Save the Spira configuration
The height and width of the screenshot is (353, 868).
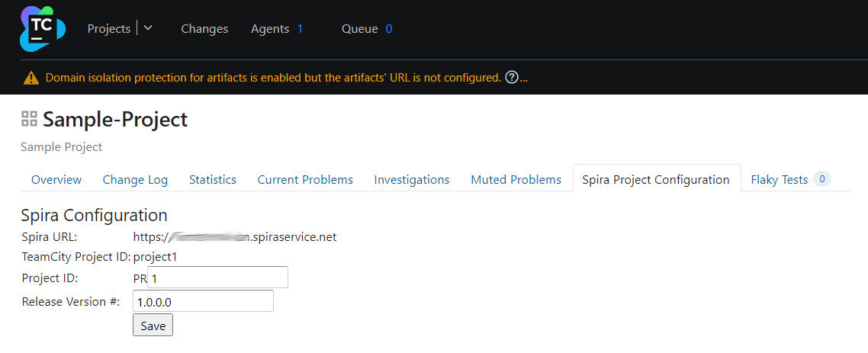(x=153, y=326)
